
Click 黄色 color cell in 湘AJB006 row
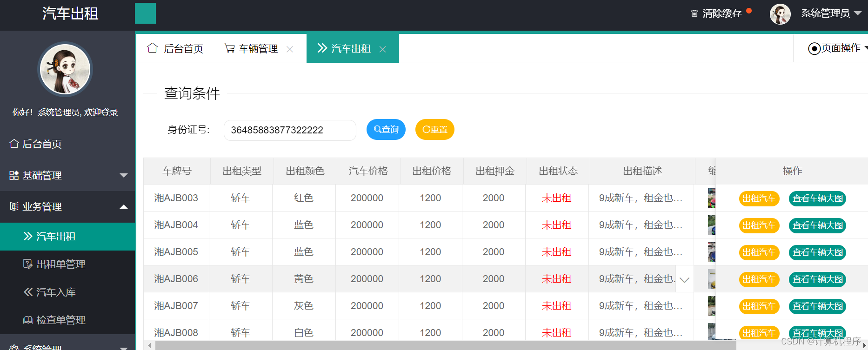coord(304,279)
